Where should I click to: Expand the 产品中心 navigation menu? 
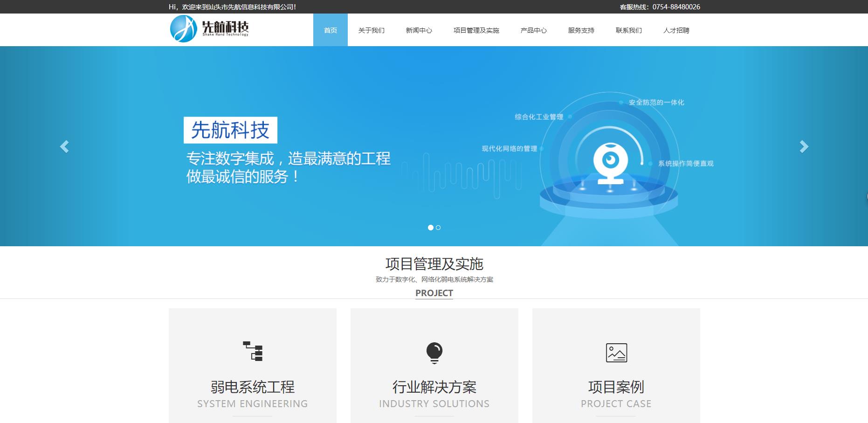click(533, 30)
